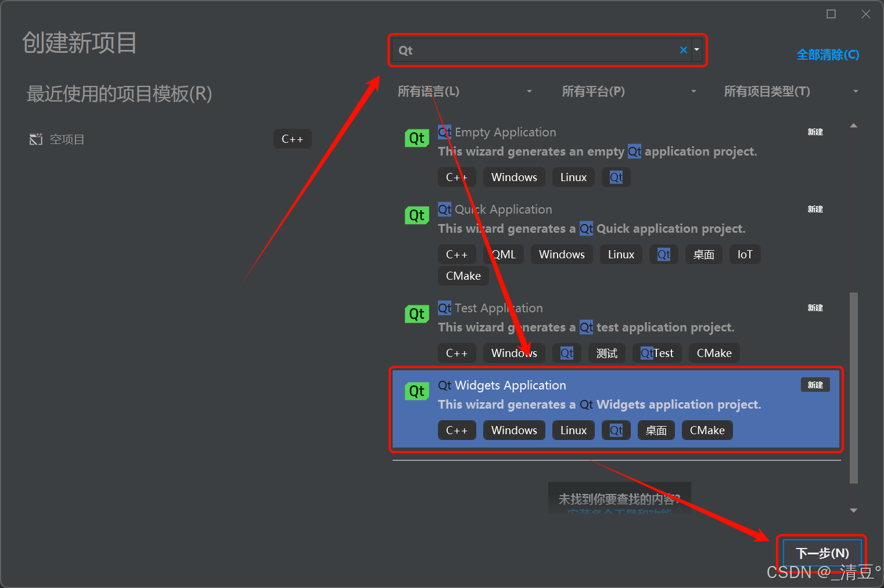Click the Linux tag in Empty Application
The height and width of the screenshot is (588, 884).
coord(573,177)
